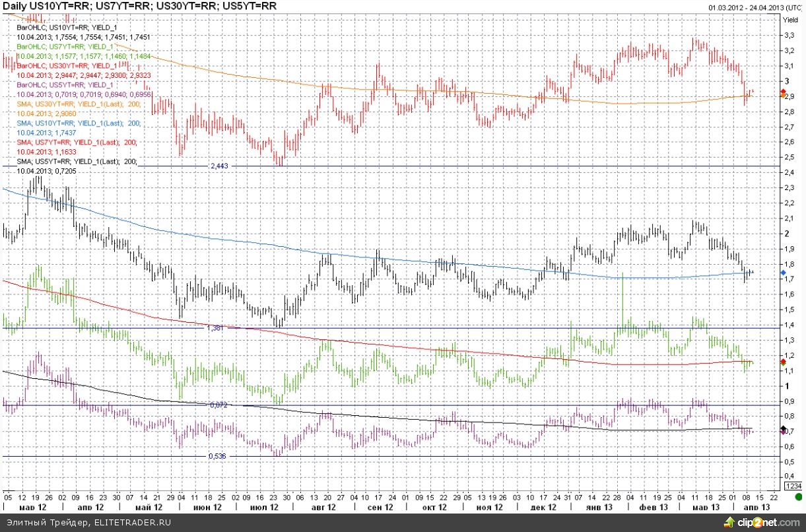Viewport: 806px width, 532px height.
Task: Click the 2,443 horizontal level label
Action: point(218,166)
